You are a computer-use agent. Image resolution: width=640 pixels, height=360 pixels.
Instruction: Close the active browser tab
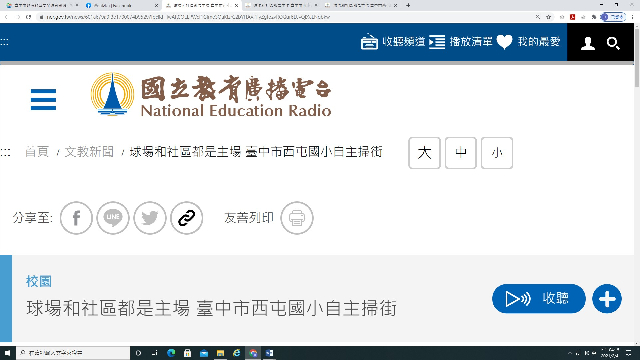pyautogui.click(x=236, y=5)
